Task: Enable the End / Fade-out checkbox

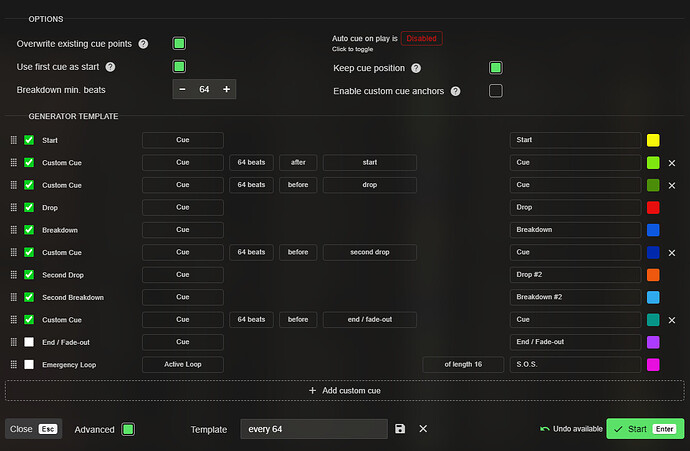Action: pyautogui.click(x=29, y=342)
